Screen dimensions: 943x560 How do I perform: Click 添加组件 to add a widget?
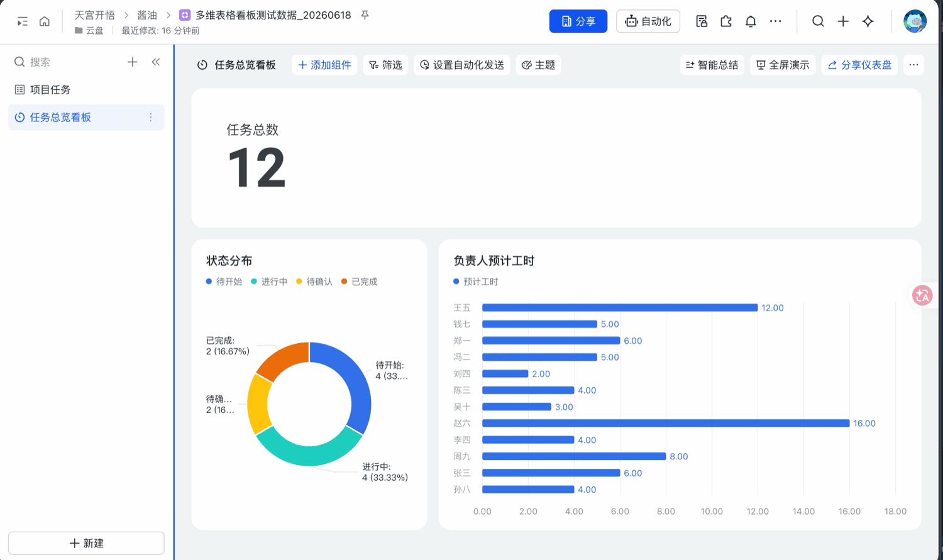tap(324, 65)
